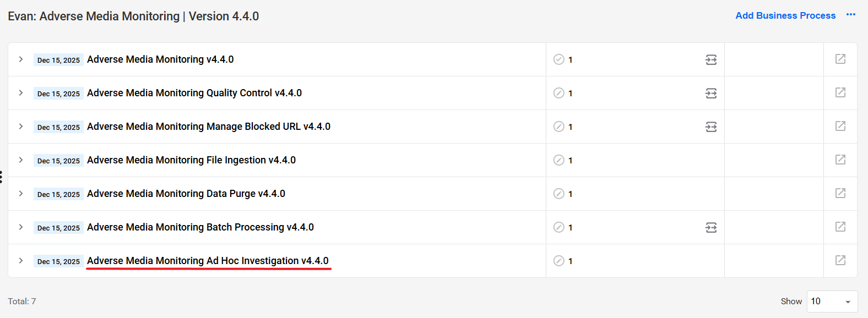868x318 pixels.
Task: Click status circle icon for File Ingestion row
Action: click(558, 160)
